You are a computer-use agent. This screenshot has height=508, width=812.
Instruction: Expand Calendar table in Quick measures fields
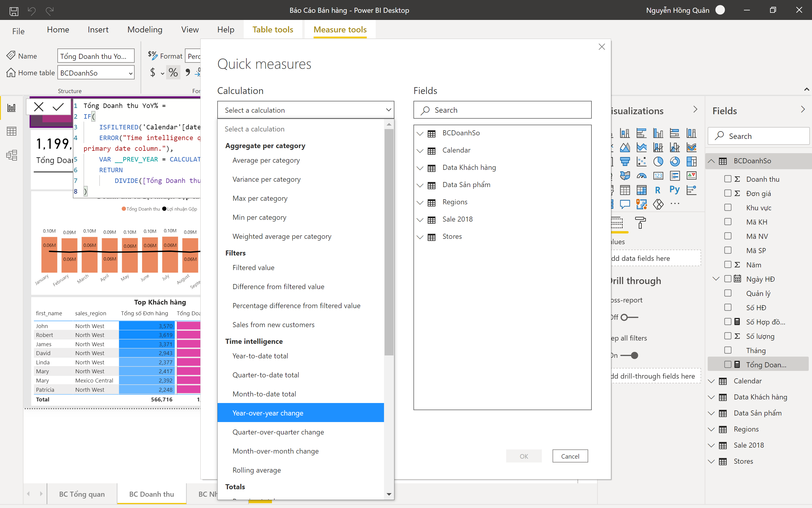point(420,150)
